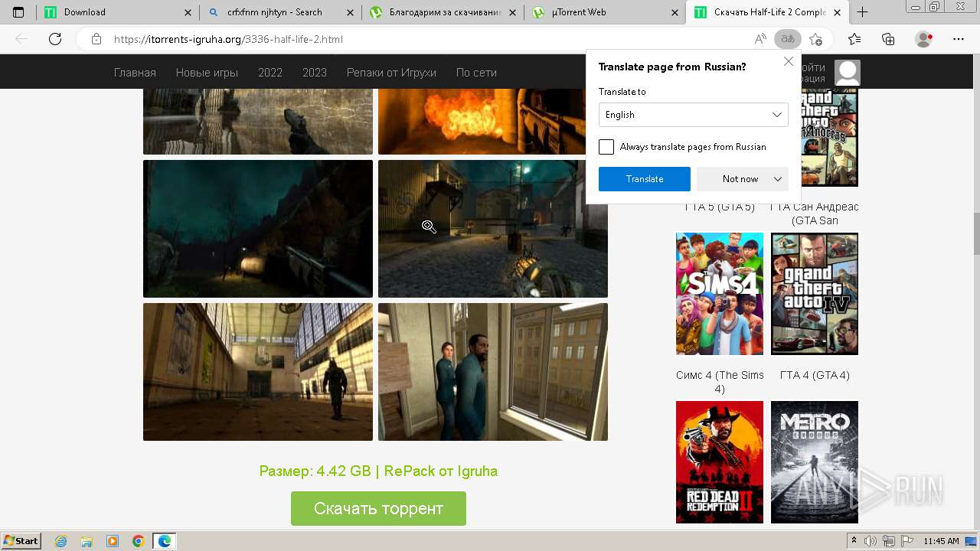Open the dark lake flashlight screenshot
The height and width of the screenshot is (551, 980).
click(x=258, y=229)
